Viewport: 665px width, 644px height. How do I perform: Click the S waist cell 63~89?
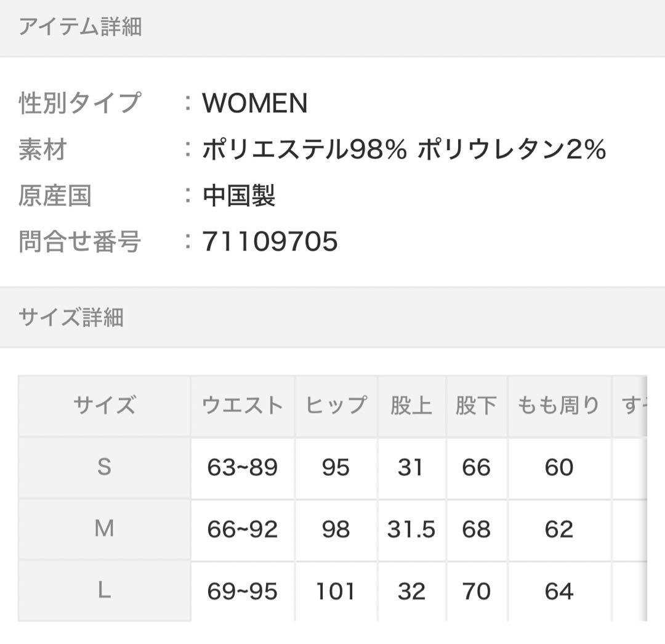243,468
